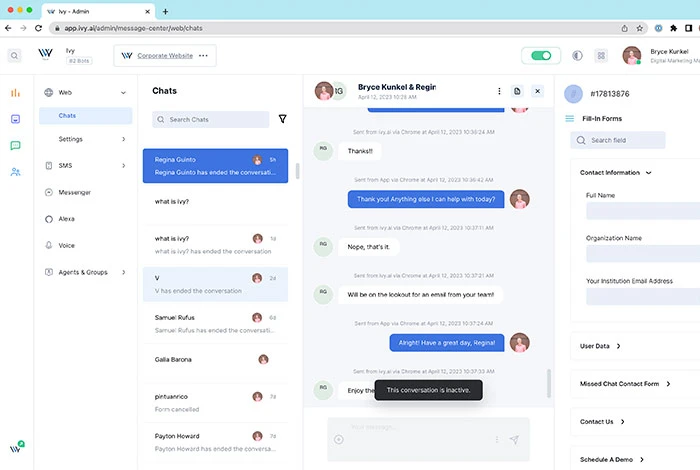Image resolution: width=700 pixels, height=470 pixels.
Task: Expand the Contact Us section
Action: pos(622,422)
